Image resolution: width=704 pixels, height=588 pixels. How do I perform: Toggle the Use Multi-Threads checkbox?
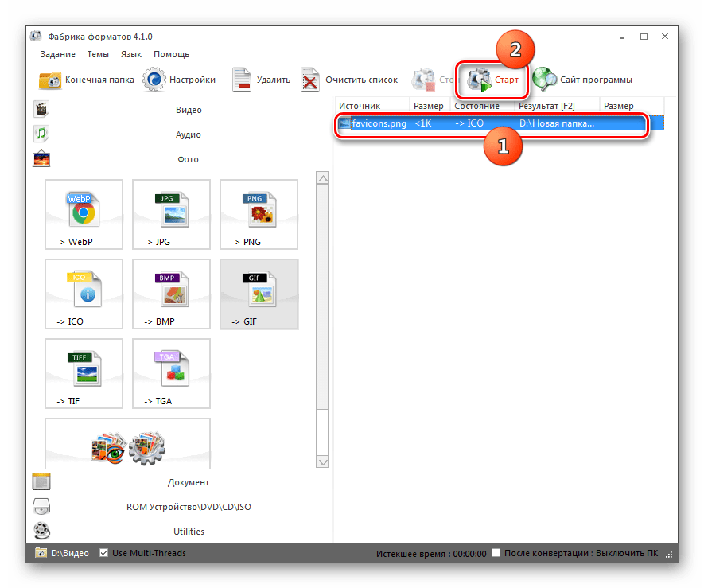coord(103,553)
